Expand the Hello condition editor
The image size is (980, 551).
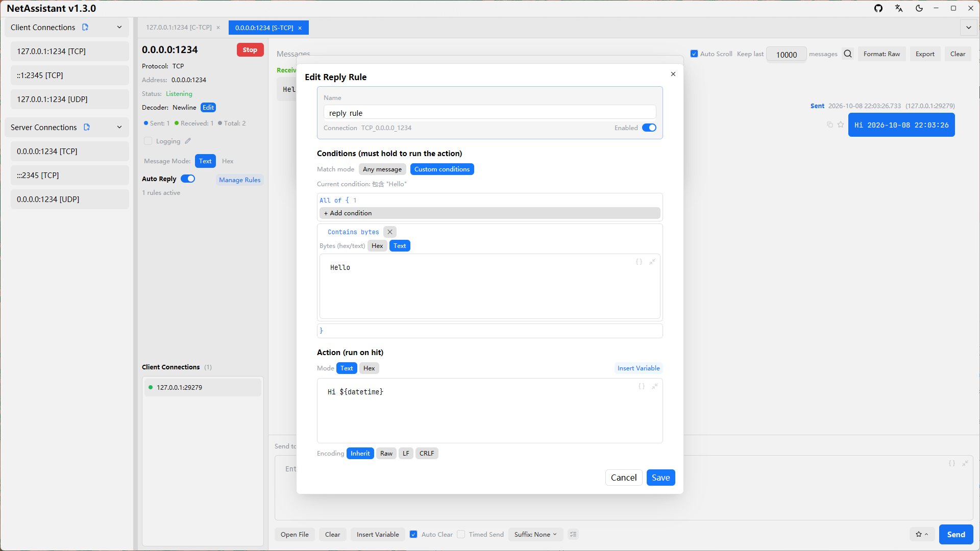coord(652,262)
